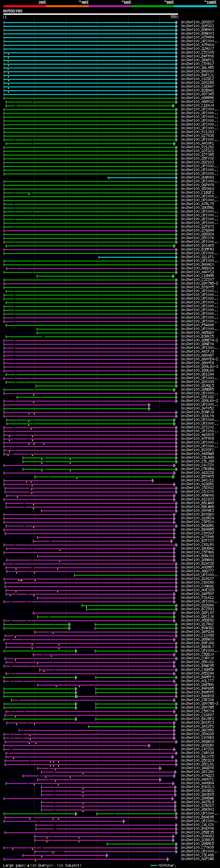This screenshot has height=868, width=220.
Task: Open hit UniRef100_B4FMY6
Action: pos(197,56)
